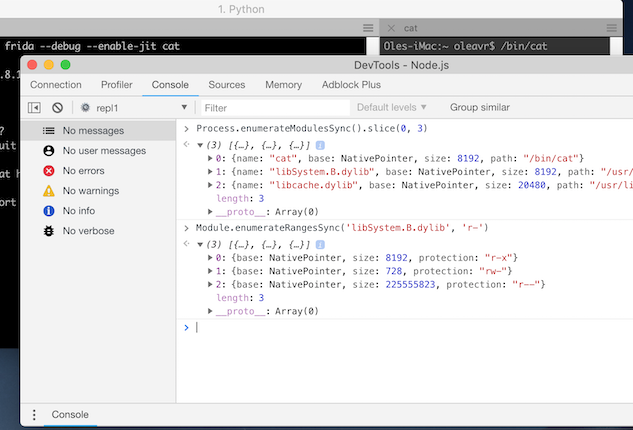Collapse the first (3) array result
633x430 pixels.
click(x=200, y=145)
